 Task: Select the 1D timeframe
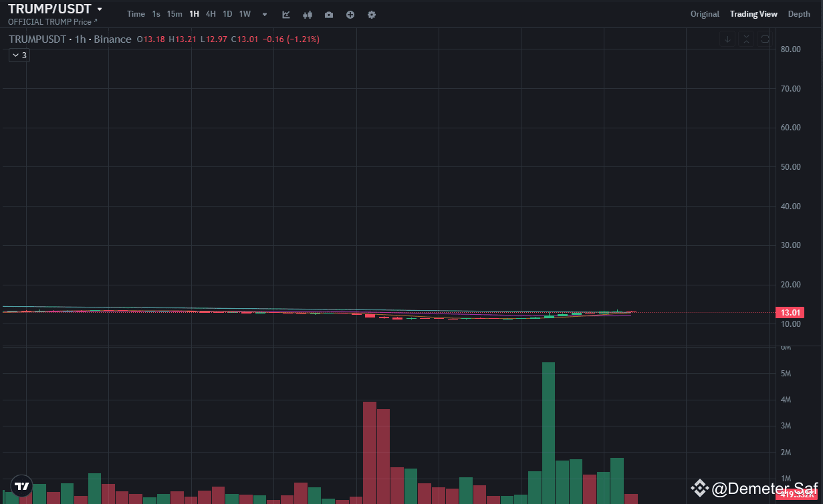[227, 13]
